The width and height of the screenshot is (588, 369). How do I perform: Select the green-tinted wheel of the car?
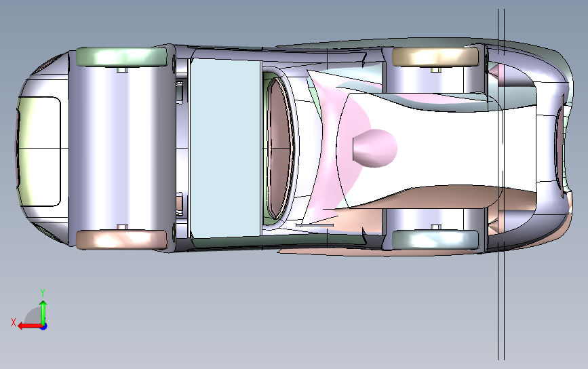tap(121, 57)
